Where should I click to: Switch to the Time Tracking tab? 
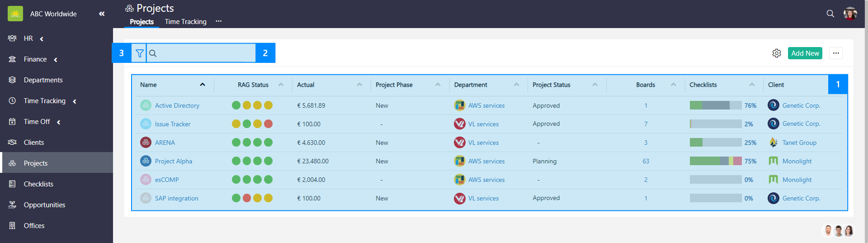tap(185, 22)
